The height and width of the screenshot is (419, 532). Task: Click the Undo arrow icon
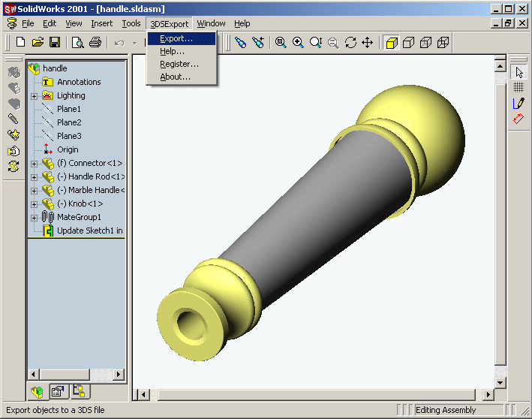(119, 43)
